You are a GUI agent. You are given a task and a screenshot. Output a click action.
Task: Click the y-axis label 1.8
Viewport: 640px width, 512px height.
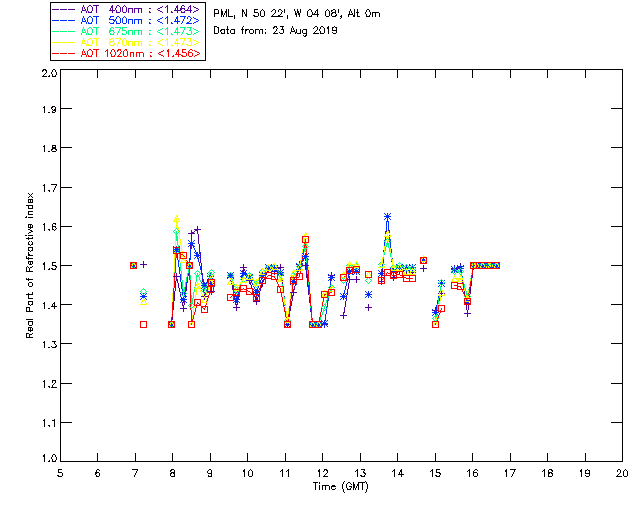49,148
